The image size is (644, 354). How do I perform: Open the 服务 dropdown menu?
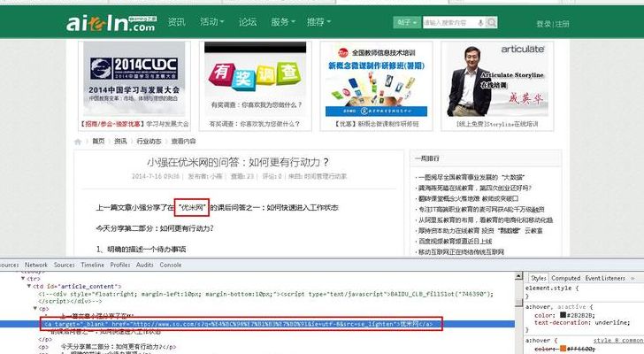click(282, 22)
